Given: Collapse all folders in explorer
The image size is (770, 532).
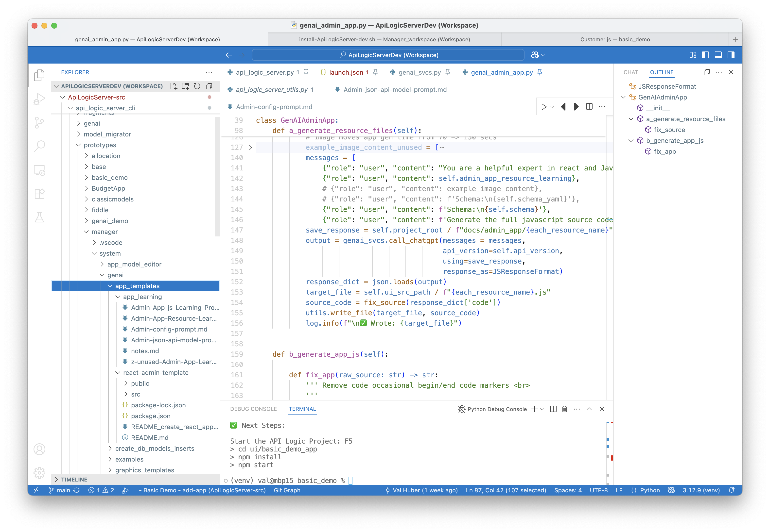Looking at the screenshot, I should click(209, 86).
